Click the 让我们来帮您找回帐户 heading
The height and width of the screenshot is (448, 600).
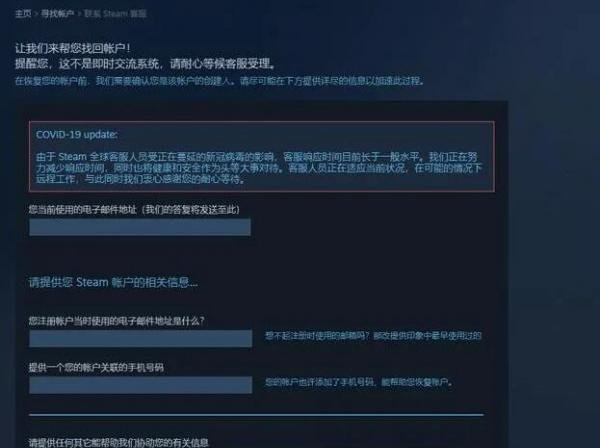(x=73, y=48)
